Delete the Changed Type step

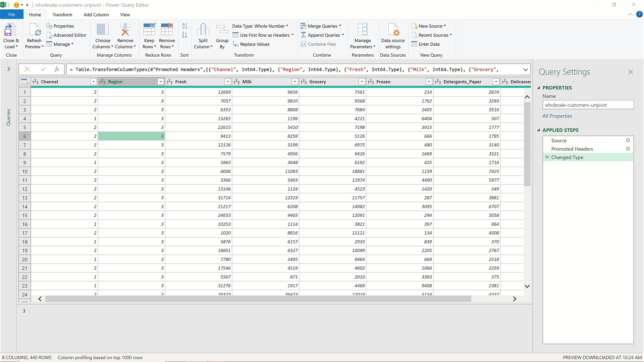coord(547,157)
